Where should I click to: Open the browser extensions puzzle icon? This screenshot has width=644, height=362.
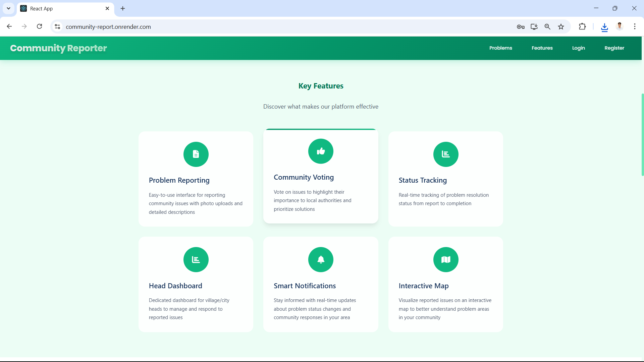click(582, 26)
